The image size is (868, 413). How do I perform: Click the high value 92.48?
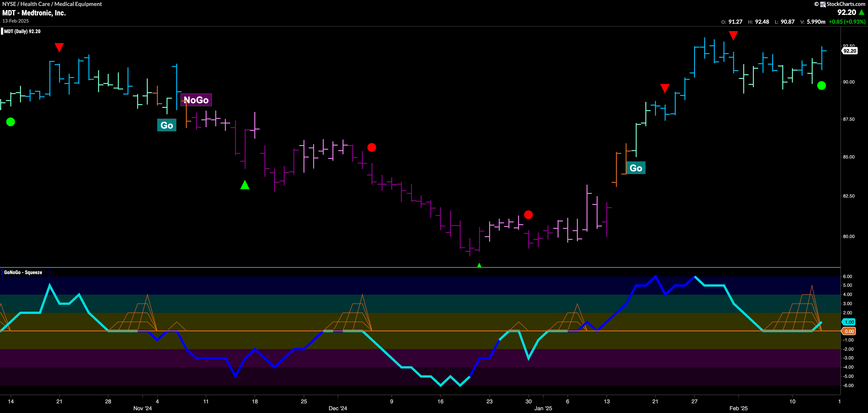[762, 22]
